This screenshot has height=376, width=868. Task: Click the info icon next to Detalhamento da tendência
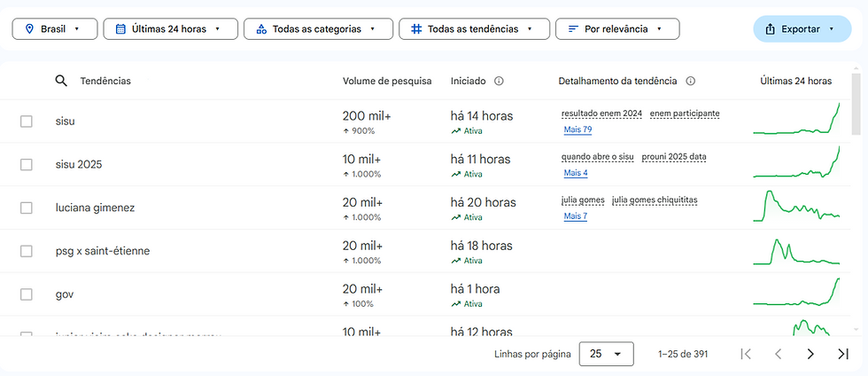coord(690,81)
